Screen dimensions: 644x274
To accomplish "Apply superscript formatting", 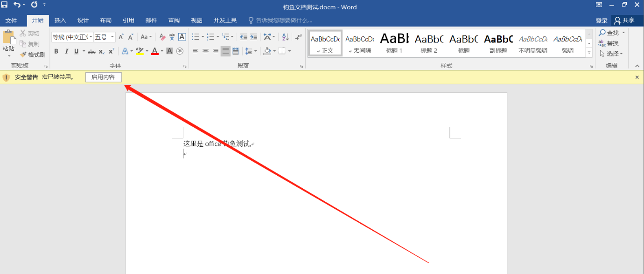I will [x=112, y=51].
